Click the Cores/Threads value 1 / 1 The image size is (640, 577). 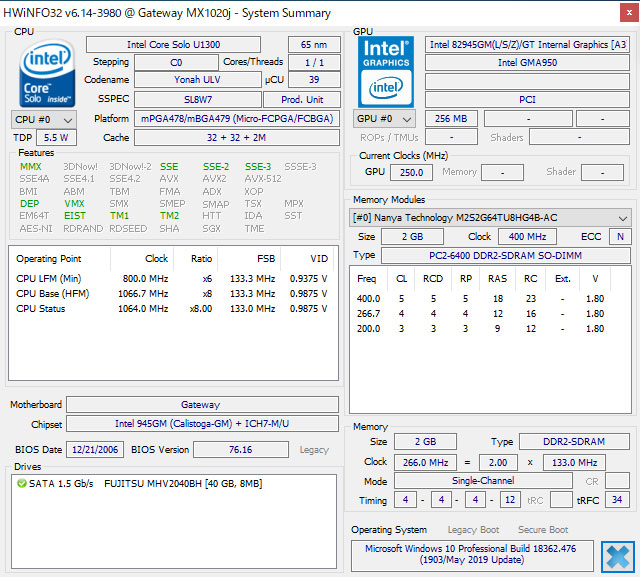pyautogui.click(x=314, y=63)
